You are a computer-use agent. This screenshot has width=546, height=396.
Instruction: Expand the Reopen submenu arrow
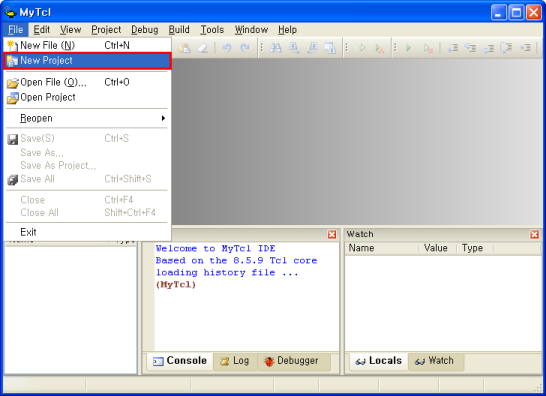(x=163, y=118)
